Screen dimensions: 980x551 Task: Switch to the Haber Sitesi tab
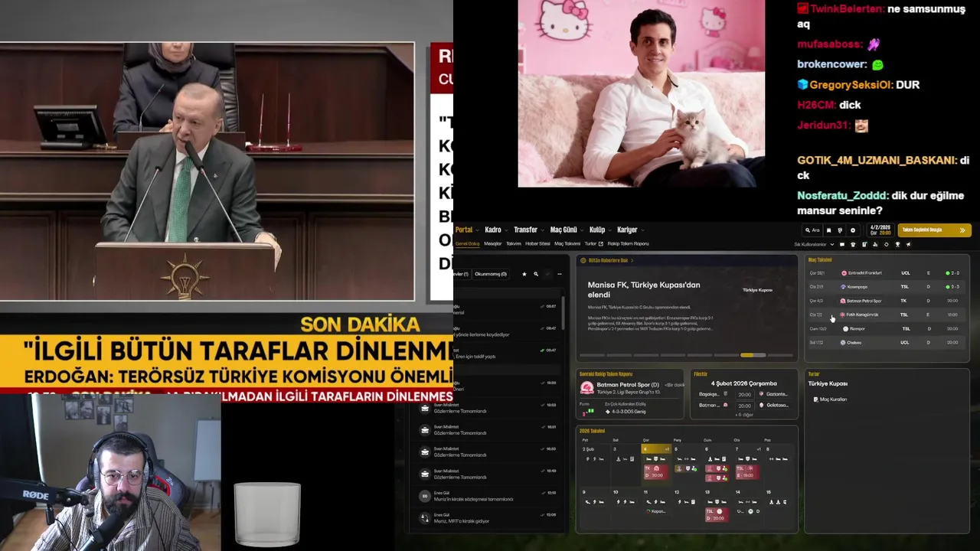(x=538, y=244)
